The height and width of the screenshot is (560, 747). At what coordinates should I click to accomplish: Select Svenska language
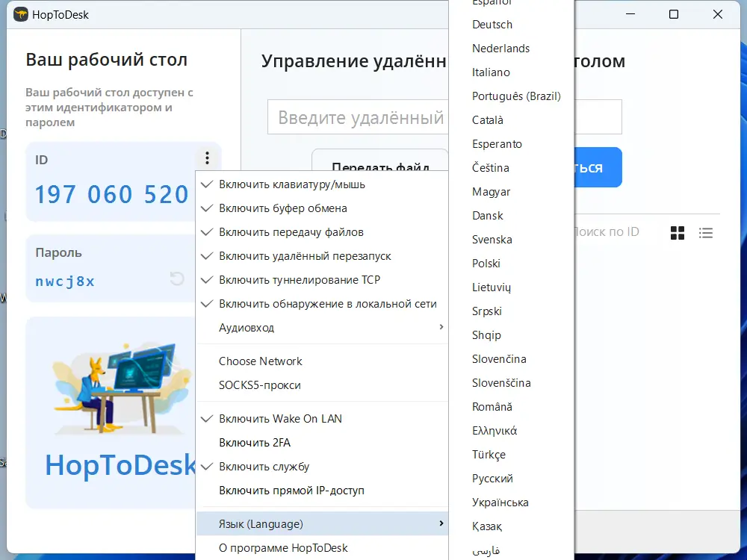pos(511,239)
